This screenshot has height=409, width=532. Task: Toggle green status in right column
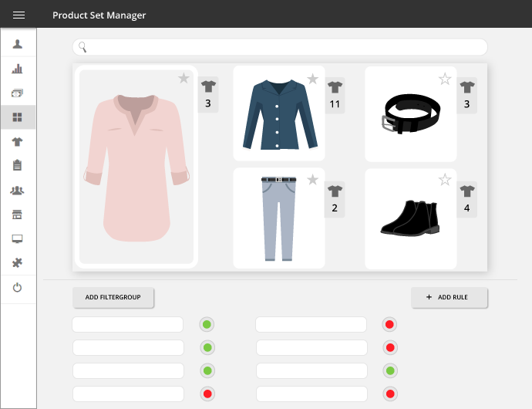[390, 370]
